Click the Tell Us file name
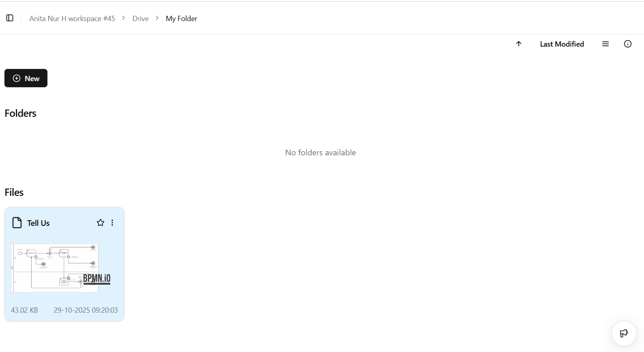 (x=39, y=223)
